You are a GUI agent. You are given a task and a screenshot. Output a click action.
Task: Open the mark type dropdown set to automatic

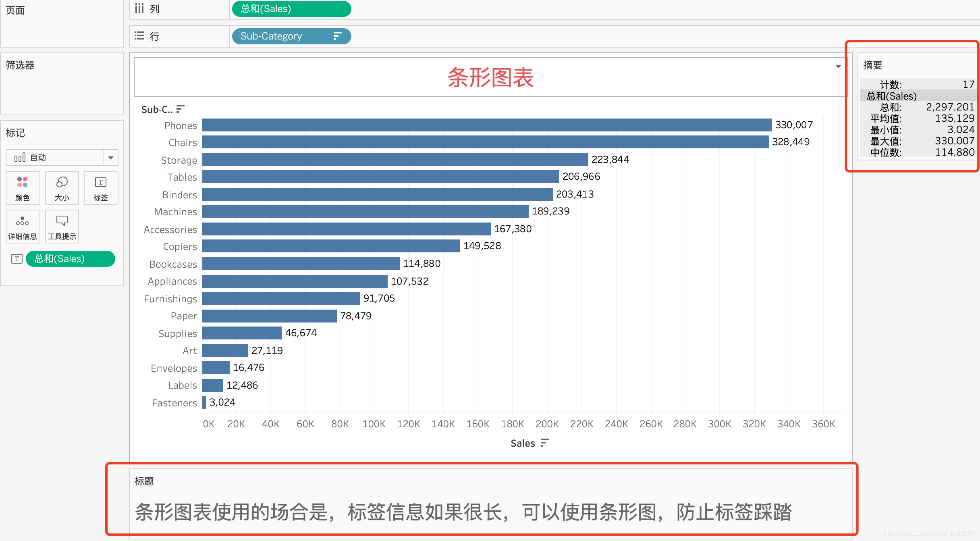click(x=62, y=158)
